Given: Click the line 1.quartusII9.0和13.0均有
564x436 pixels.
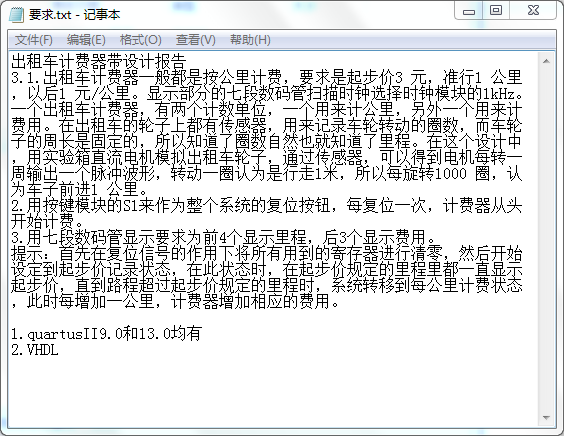Looking at the screenshot, I should tap(106, 334).
